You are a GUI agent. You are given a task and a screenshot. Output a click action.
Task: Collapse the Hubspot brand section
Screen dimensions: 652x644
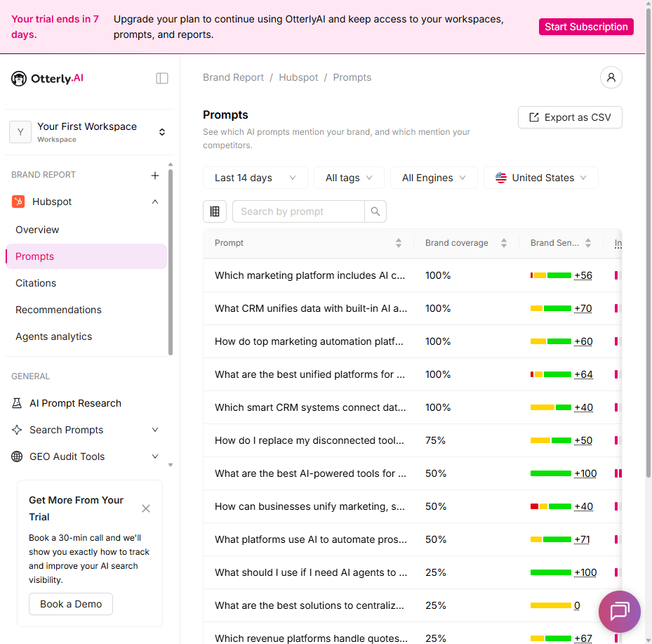(x=155, y=202)
